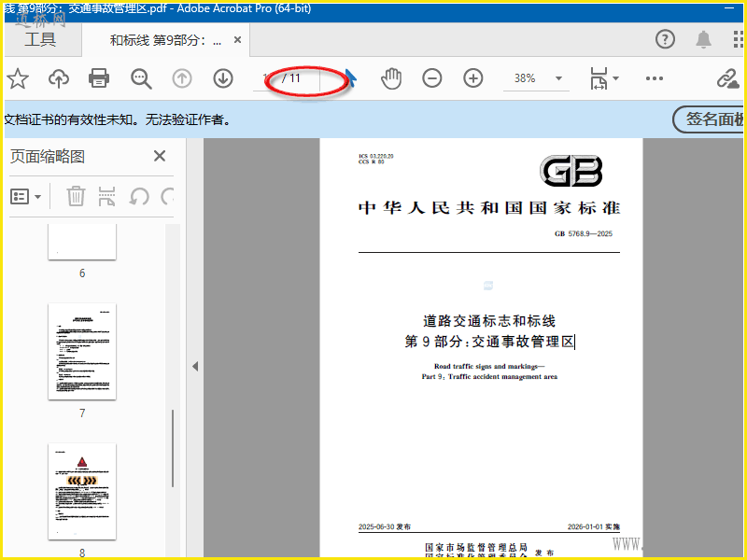Close the Page Thumbnails panel
This screenshot has width=747, height=560.
coord(160,156)
